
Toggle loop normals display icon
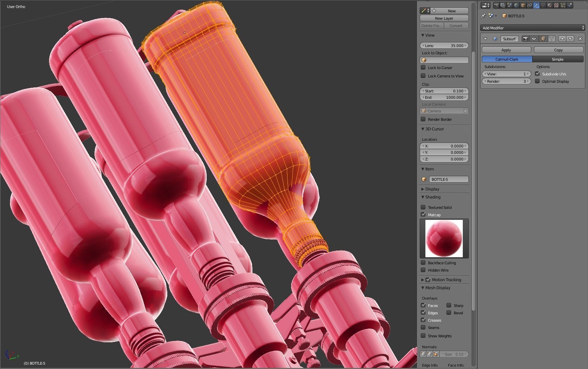click(x=430, y=354)
